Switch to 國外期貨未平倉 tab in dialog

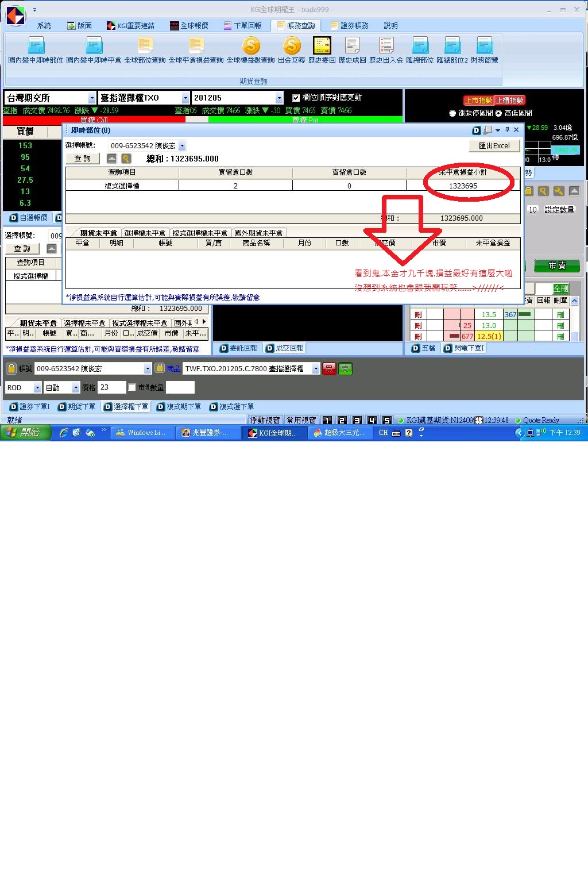258,233
